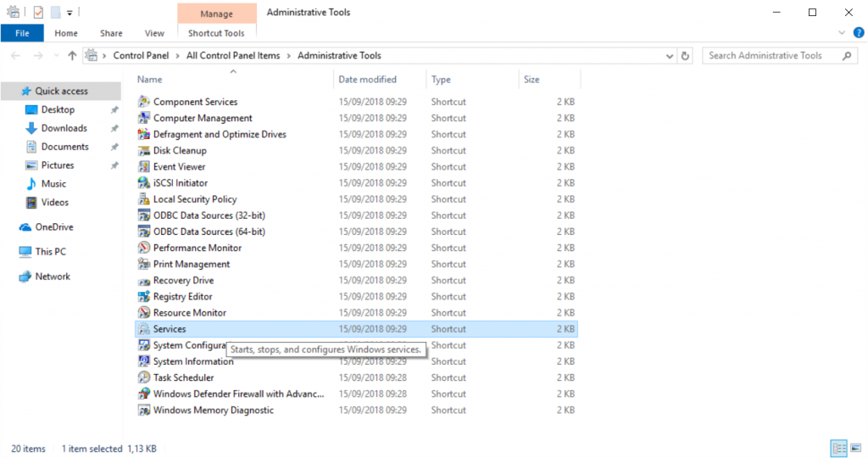Select Network in the navigation pane
This screenshot has height=458, width=868.
tap(53, 276)
